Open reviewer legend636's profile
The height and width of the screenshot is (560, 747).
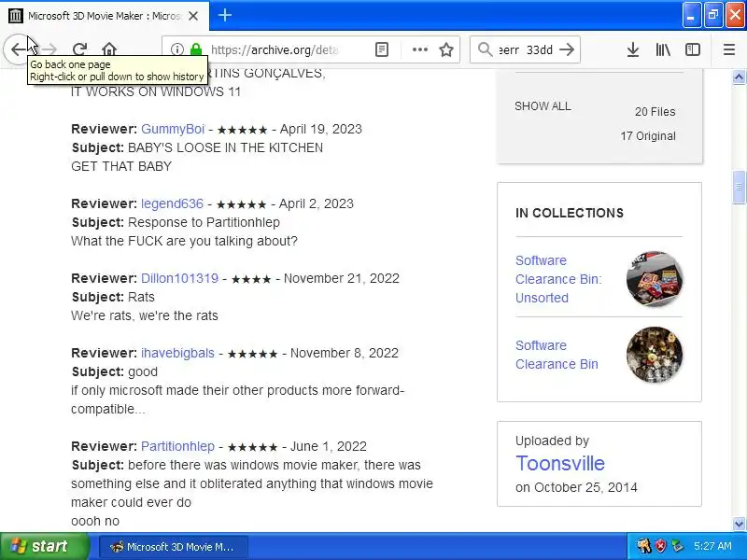(x=172, y=203)
